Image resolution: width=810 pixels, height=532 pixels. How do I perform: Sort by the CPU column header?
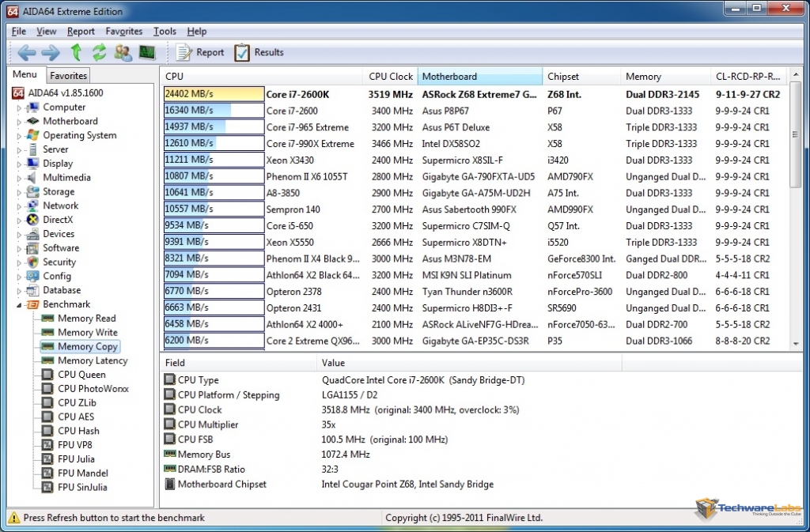click(261, 77)
